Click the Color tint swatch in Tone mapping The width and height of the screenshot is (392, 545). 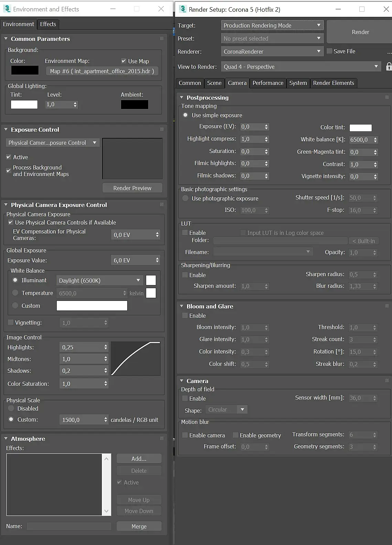(x=360, y=128)
